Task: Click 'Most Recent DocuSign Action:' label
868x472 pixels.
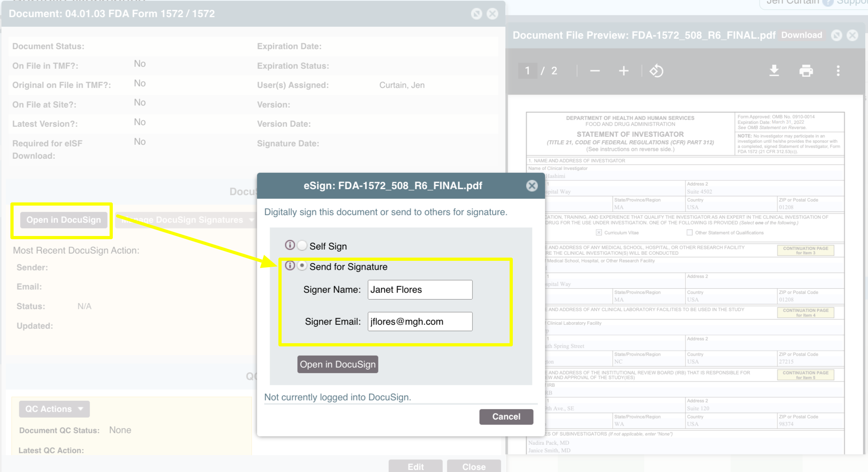Action: pos(76,250)
